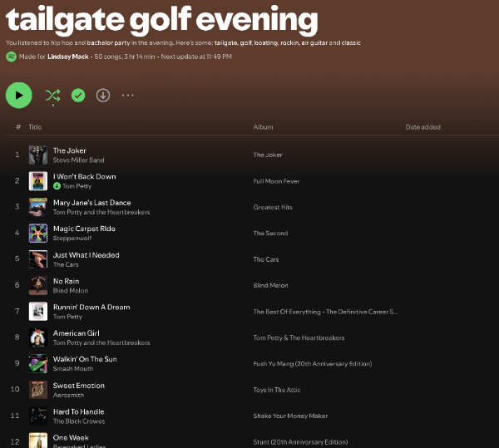Toggle shuffle for the playlist
Image resolution: width=499 pixels, height=448 pixels.
[53, 96]
